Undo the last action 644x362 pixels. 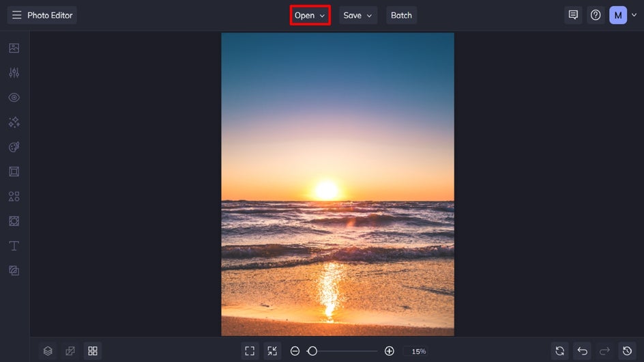click(583, 351)
